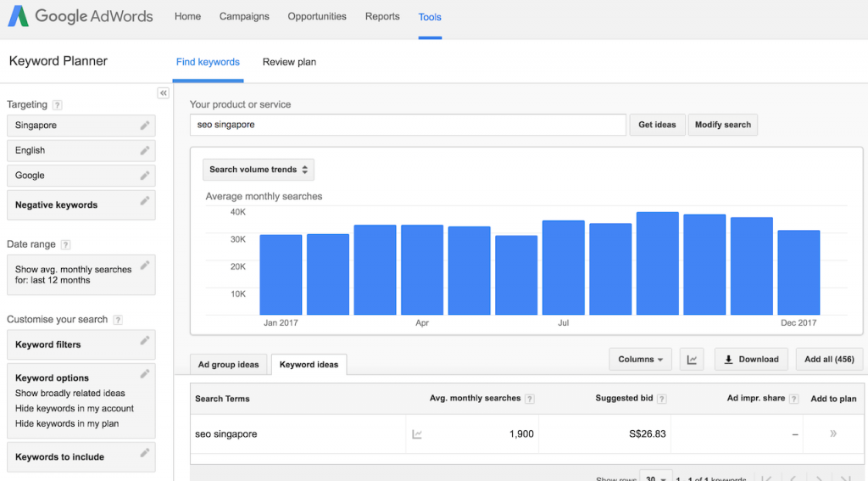Sort by the Search Terms column header
The width and height of the screenshot is (868, 481).
[x=223, y=399]
